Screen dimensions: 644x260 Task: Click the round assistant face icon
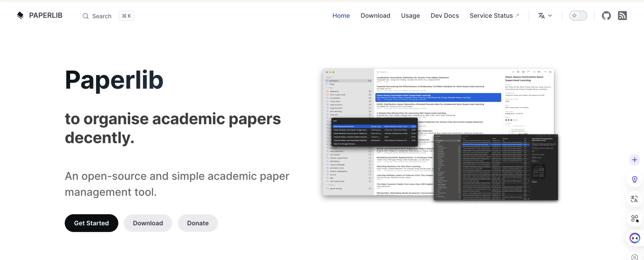(x=635, y=238)
